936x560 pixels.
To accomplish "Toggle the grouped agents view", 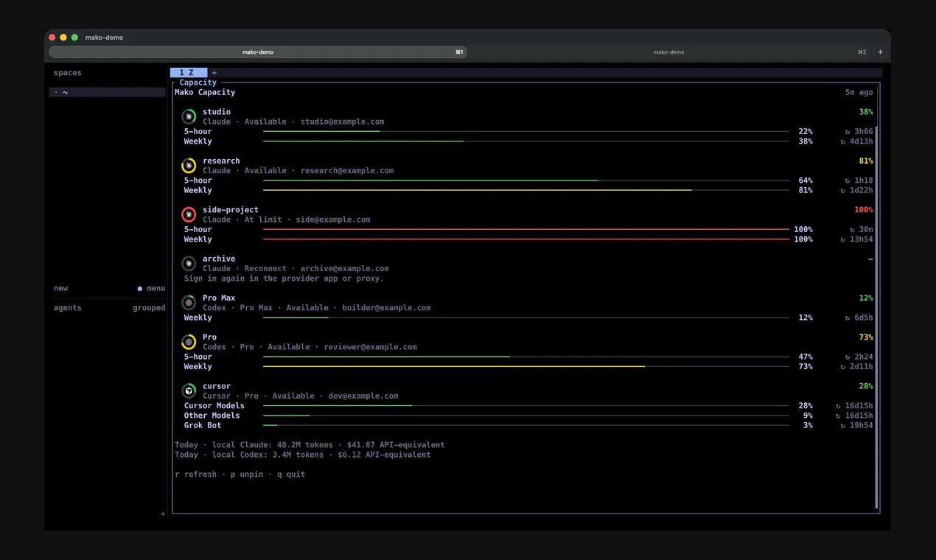I will pos(149,308).
